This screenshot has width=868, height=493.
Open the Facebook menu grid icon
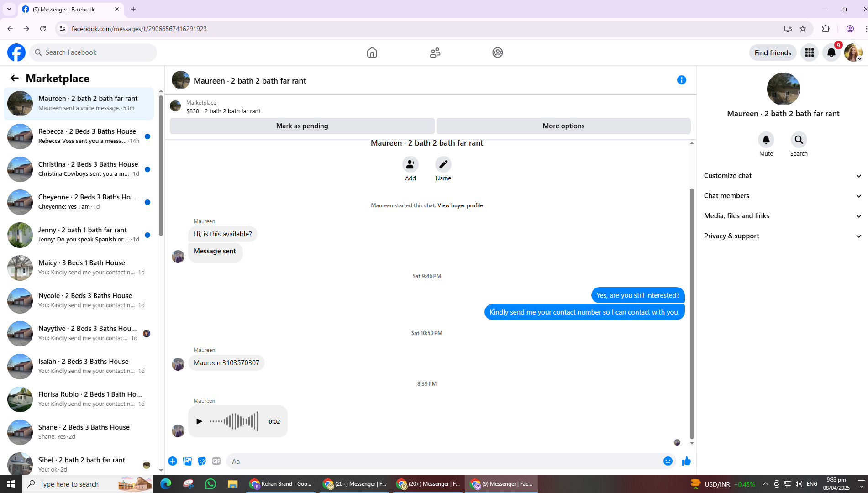click(810, 52)
